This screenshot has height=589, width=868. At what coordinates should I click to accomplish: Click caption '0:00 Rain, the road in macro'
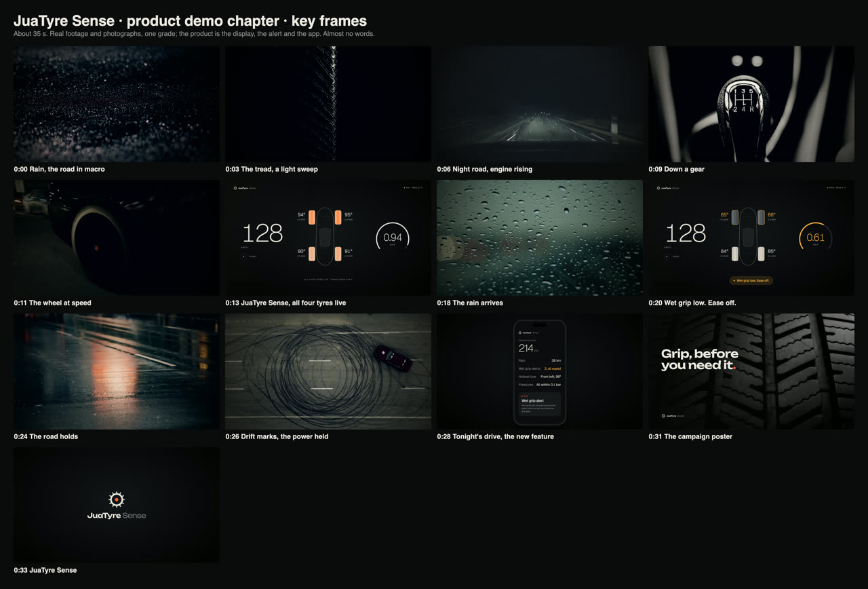[60, 169]
